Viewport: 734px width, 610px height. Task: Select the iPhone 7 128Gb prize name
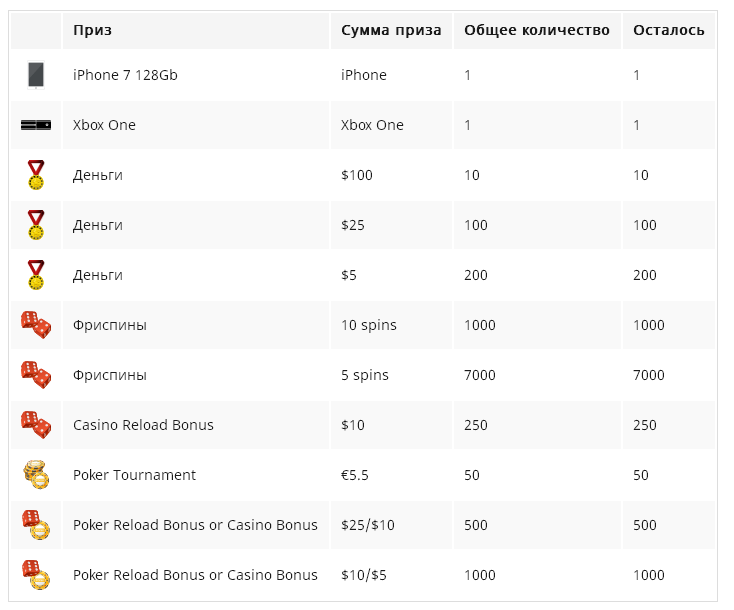(x=125, y=75)
